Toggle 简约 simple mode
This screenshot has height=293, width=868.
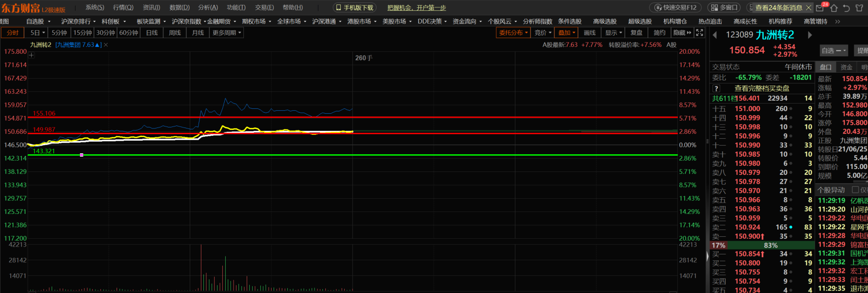(659, 33)
